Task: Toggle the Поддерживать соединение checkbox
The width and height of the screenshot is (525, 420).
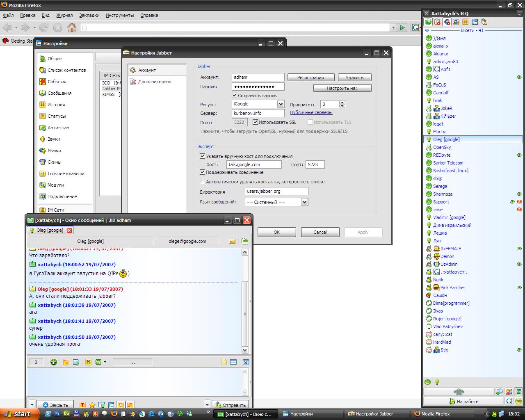Action: coord(202,172)
